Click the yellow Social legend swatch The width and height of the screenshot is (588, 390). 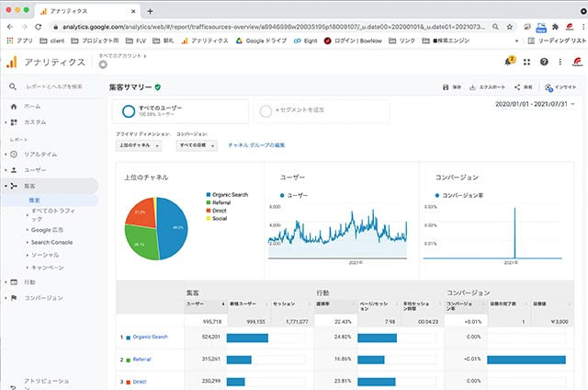click(x=209, y=219)
